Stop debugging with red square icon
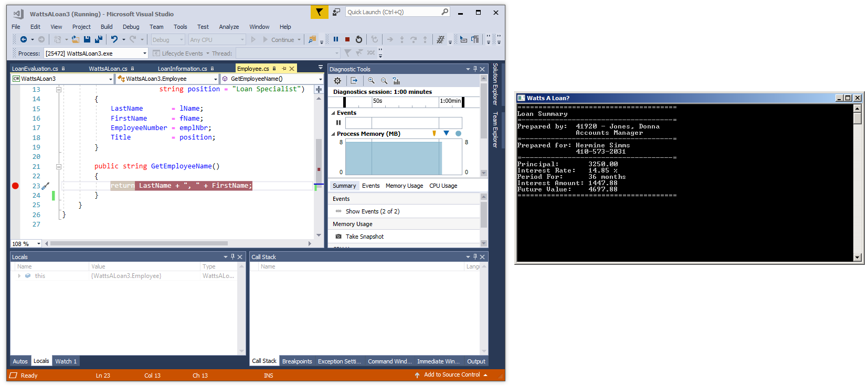 coord(347,39)
